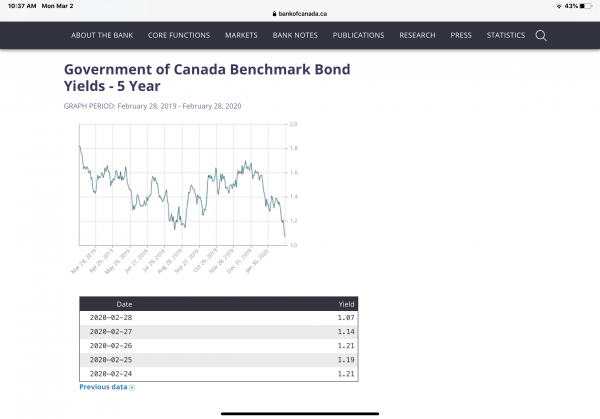The image size is (600, 419).
Task: Click the Press navigation item
Action: click(x=461, y=35)
